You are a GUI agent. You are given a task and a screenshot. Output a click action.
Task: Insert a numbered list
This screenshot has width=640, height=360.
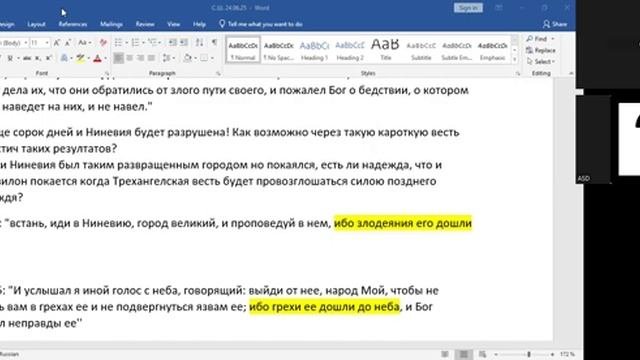point(135,42)
